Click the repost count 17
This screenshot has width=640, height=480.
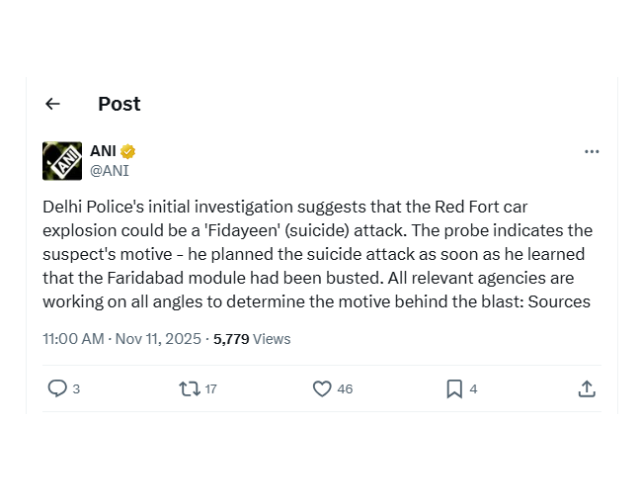(210, 389)
